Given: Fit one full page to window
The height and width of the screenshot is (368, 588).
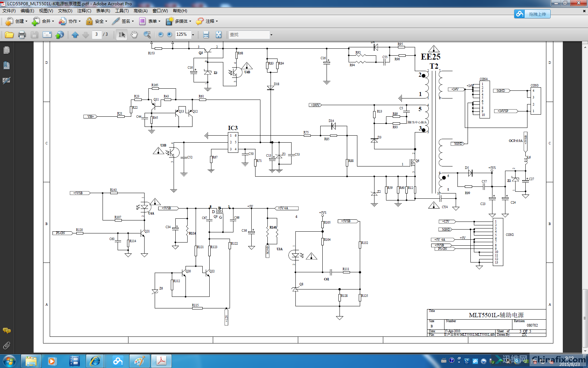Looking at the screenshot, I should [x=218, y=35].
